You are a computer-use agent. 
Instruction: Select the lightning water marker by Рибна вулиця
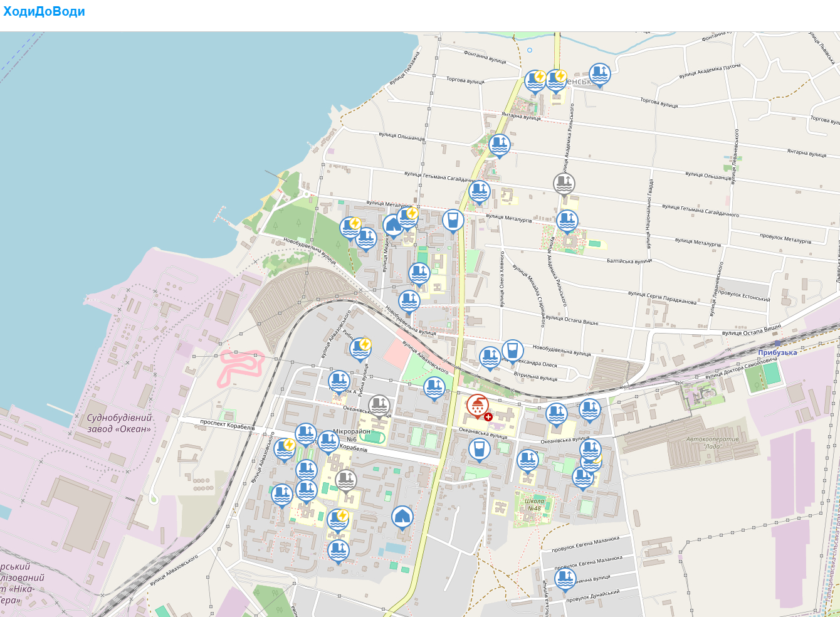tap(360, 349)
